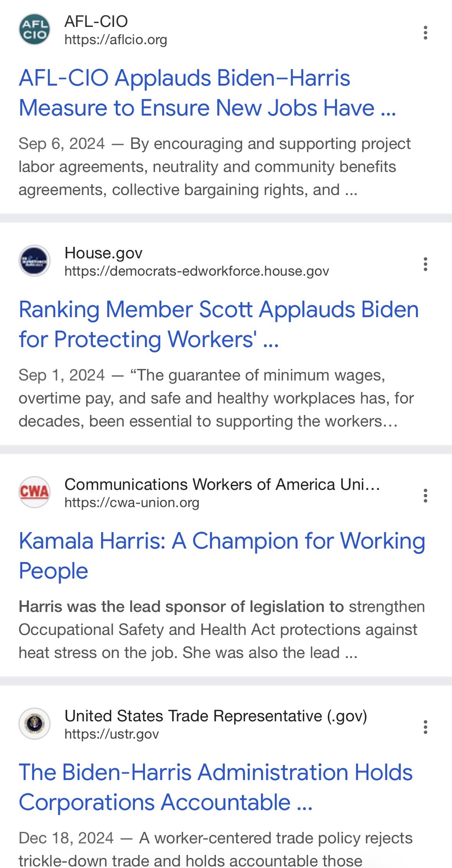Click the AFL-CIO site favicon
This screenshot has width=452, height=868.
[34, 30]
